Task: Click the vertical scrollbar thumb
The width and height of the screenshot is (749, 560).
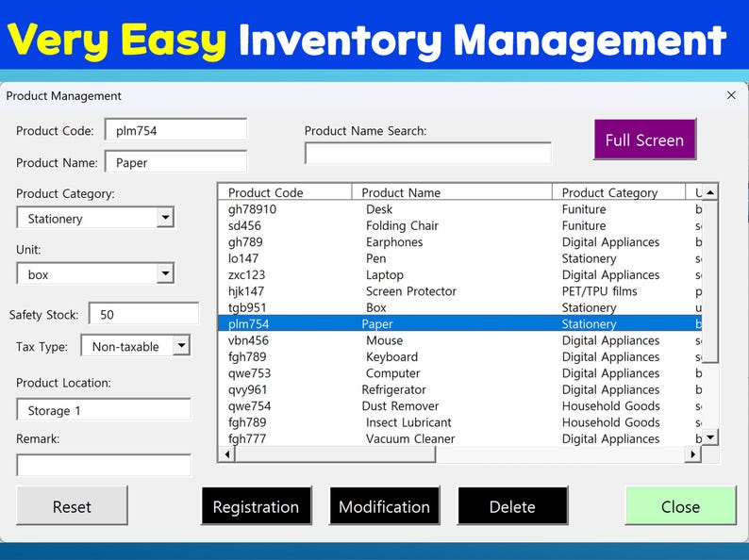Action: 709,282
